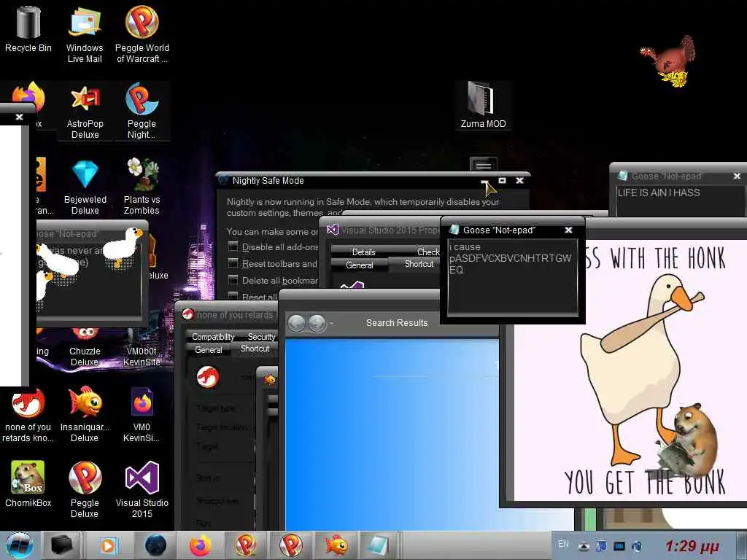Image resolution: width=747 pixels, height=560 pixels.
Task: Enable the Delete all bookmarks checkbox
Action: pyautogui.click(x=233, y=280)
